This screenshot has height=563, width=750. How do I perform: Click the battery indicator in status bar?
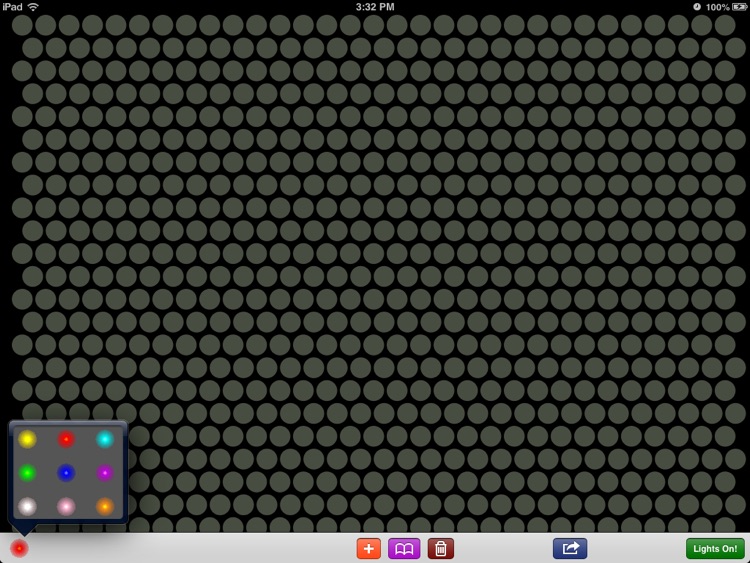point(739,7)
